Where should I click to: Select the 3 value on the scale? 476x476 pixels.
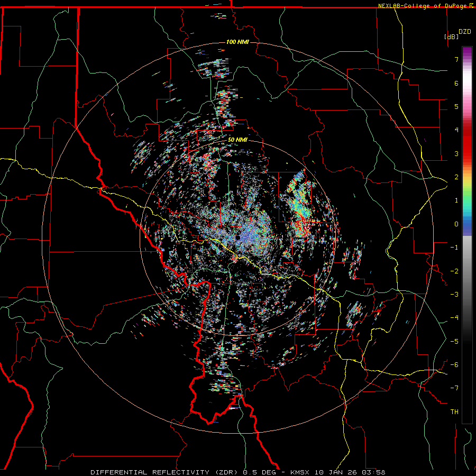click(456, 153)
